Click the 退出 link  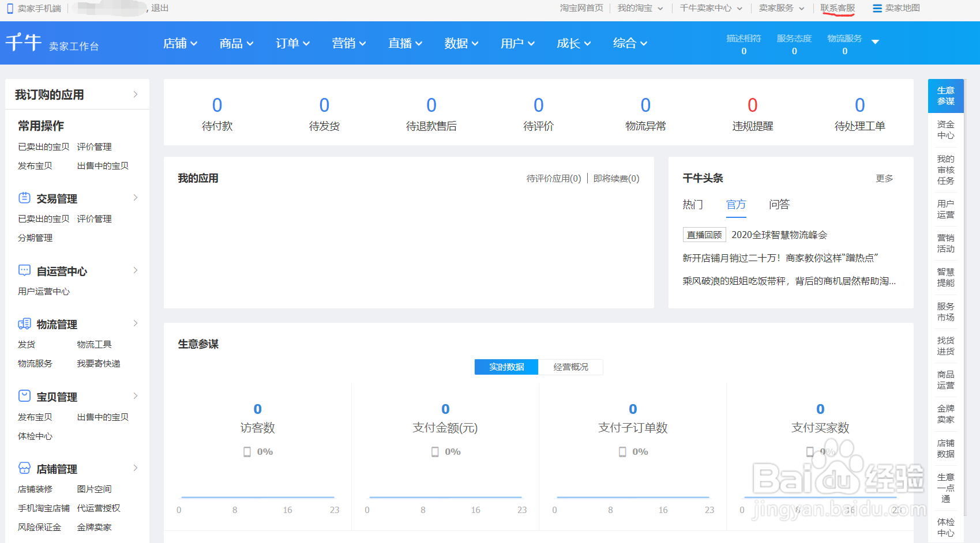[x=160, y=8]
